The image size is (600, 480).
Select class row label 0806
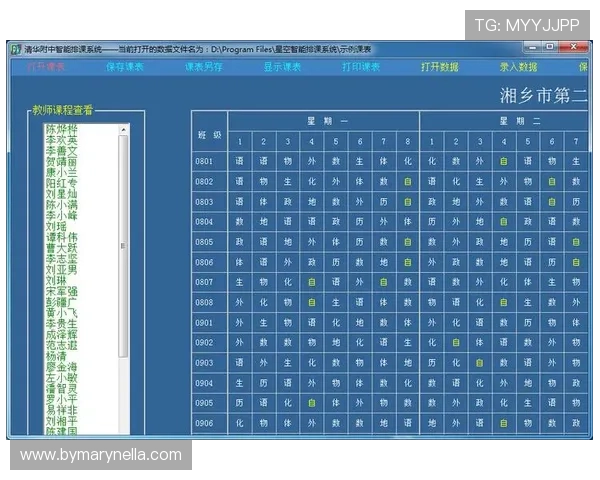[204, 262]
